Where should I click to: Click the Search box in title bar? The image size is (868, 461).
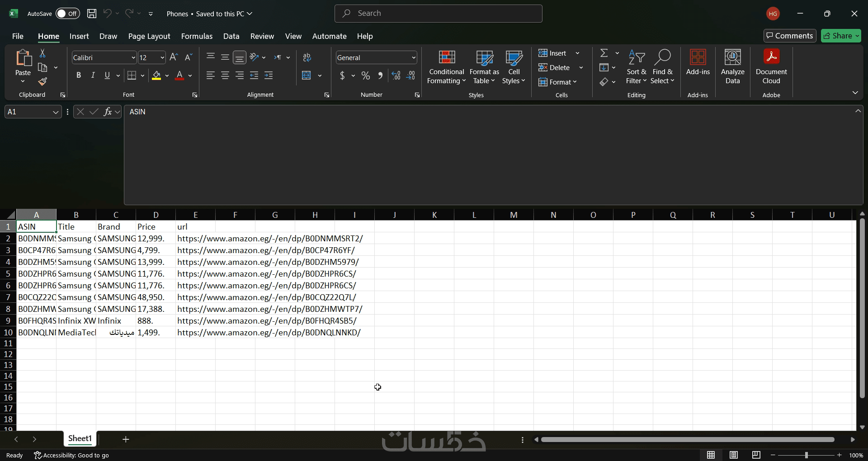(x=439, y=14)
